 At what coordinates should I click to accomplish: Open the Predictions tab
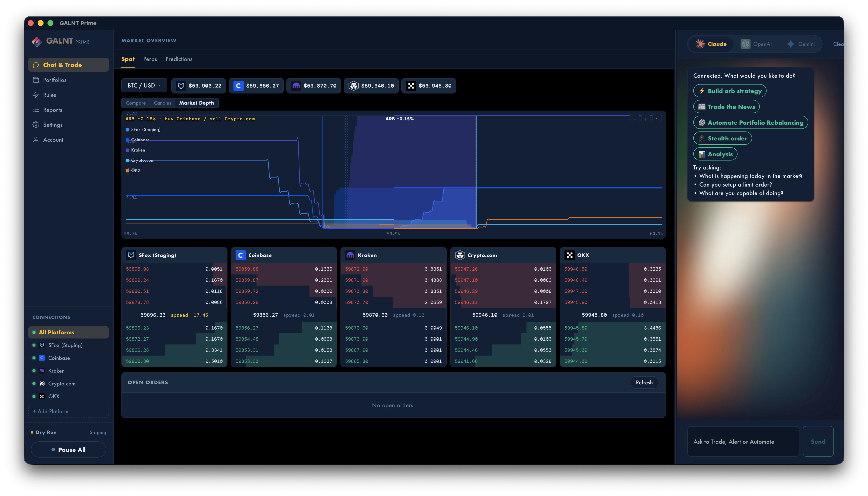[179, 59]
